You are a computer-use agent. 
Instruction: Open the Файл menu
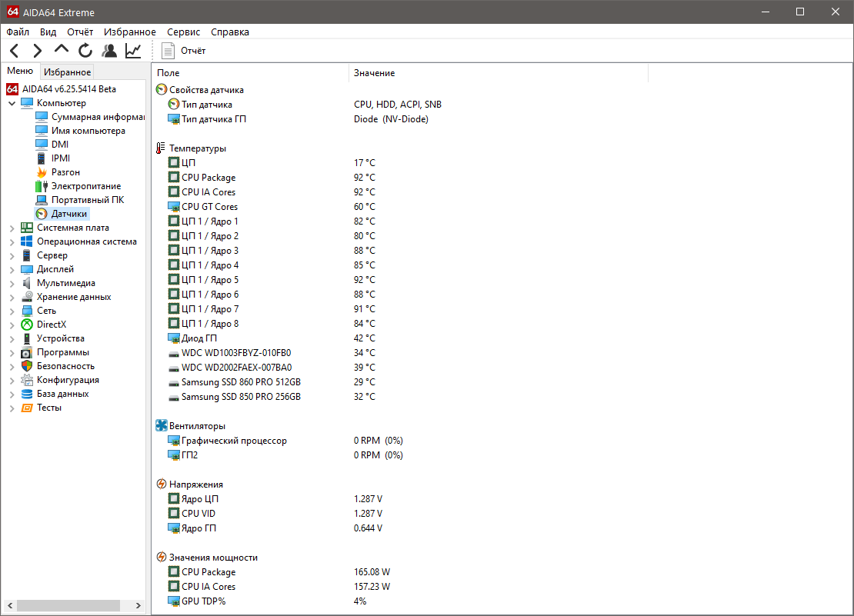tap(18, 32)
